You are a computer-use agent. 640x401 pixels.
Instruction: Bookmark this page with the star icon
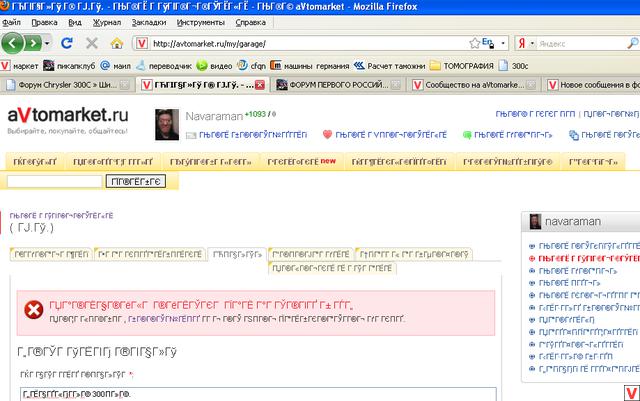pos(474,43)
